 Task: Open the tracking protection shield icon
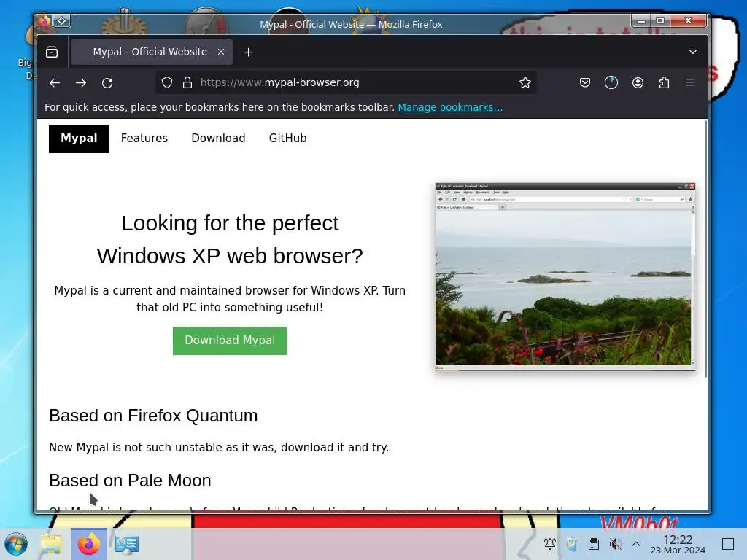point(167,82)
